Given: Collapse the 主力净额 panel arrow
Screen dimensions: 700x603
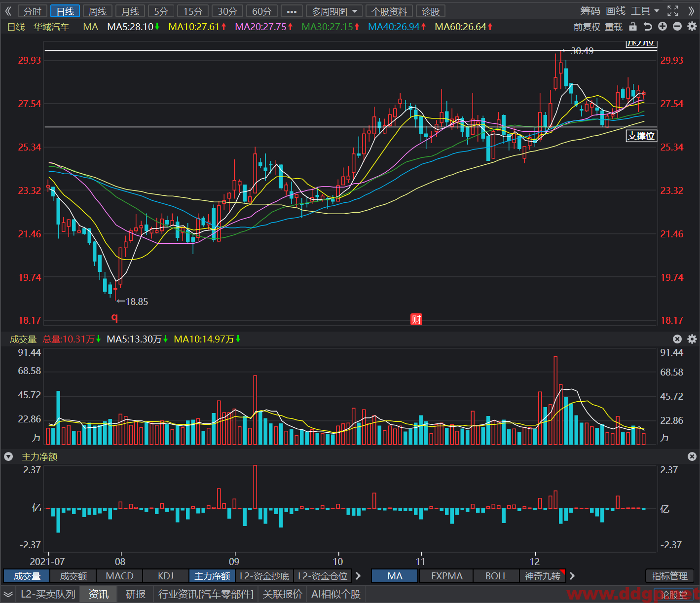Looking at the screenshot, I should [8, 456].
